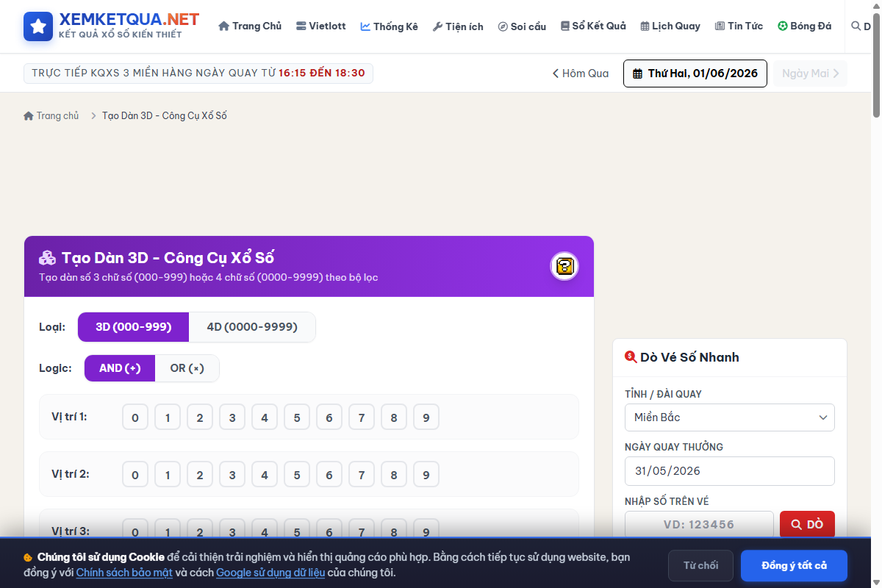882x588 pixels.
Task: Open Vietlott menu item
Action: coord(320,26)
